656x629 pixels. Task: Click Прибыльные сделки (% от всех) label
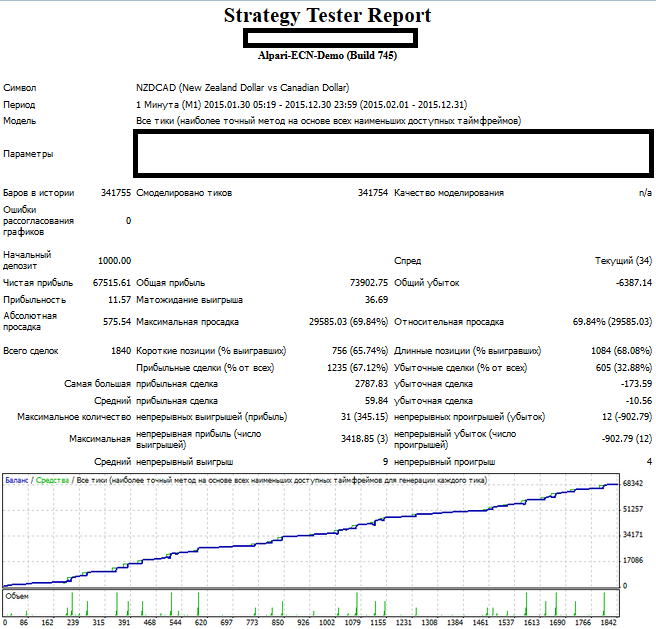(x=205, y=368)
